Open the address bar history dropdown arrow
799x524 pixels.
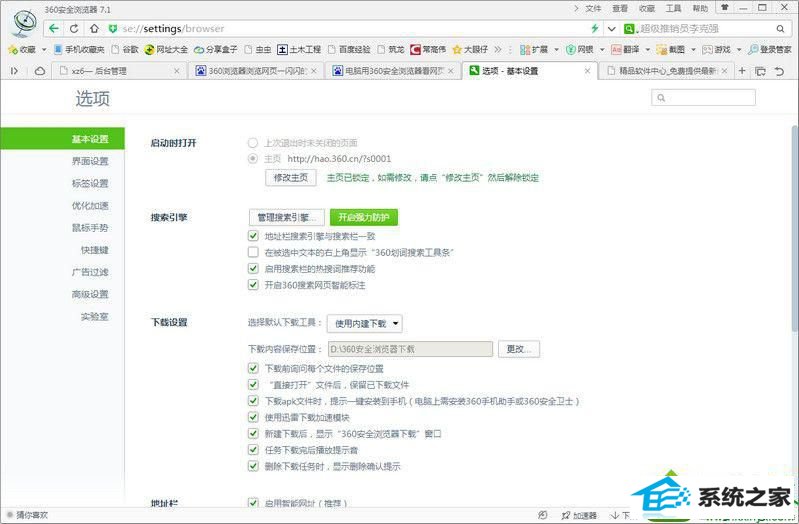[611, 29]
